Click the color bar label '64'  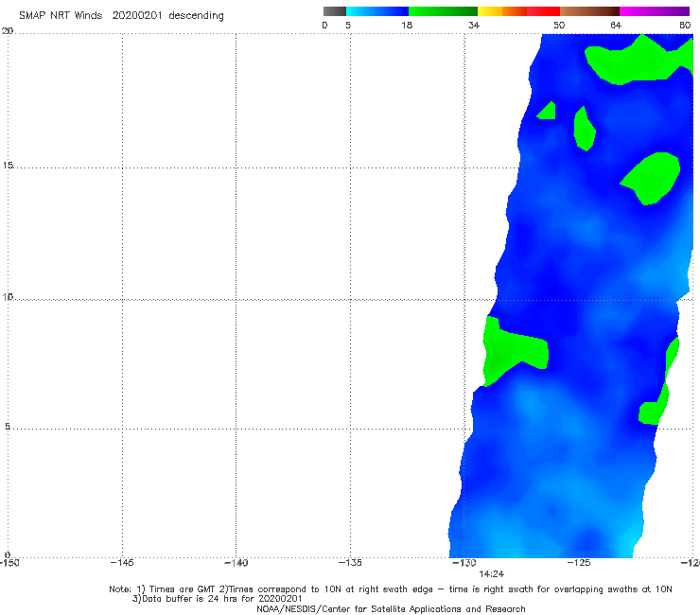point(616,25)
